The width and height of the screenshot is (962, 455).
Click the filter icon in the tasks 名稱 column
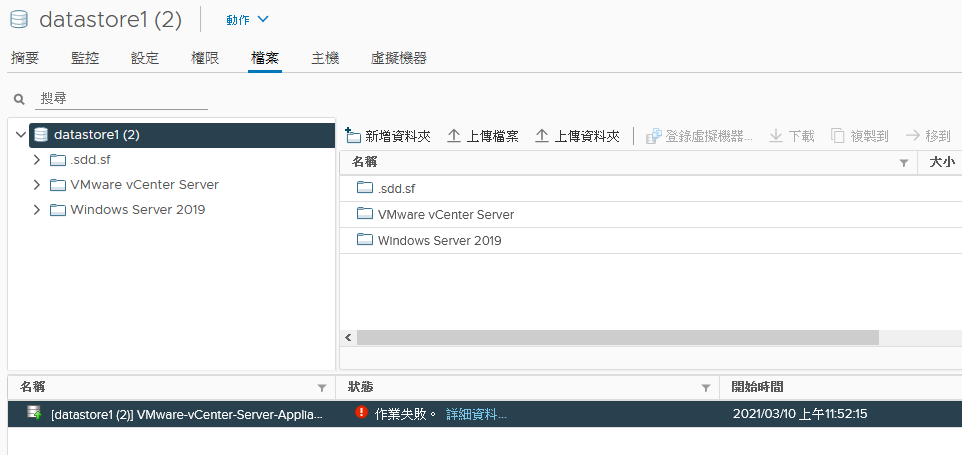pos(321,388)
